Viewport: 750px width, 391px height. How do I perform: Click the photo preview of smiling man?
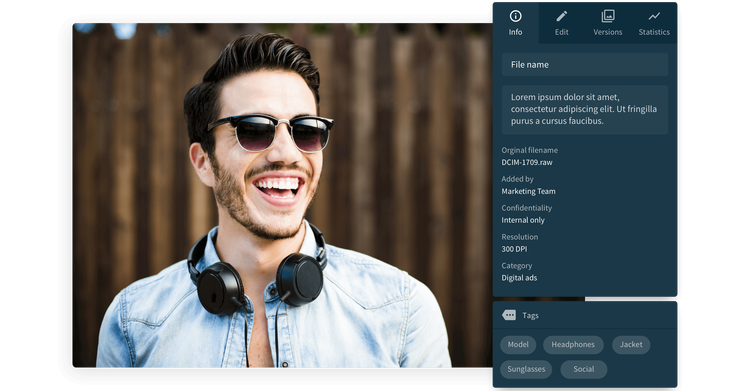point(282,195)
